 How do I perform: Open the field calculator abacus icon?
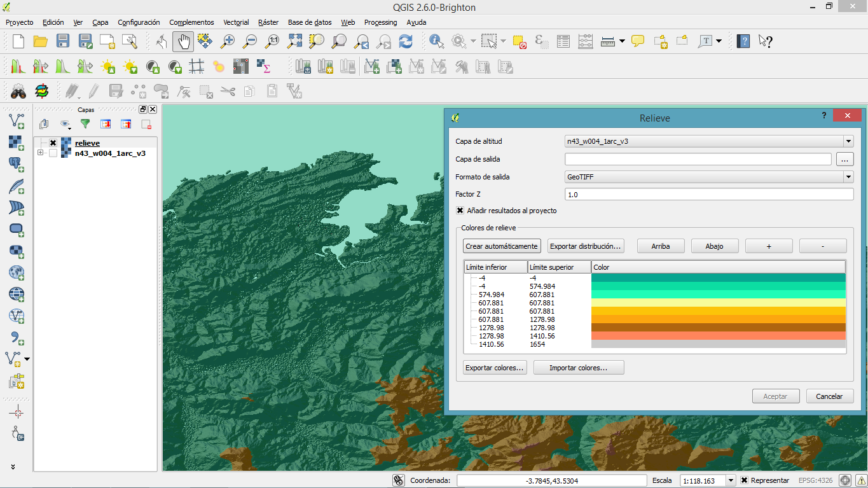[586, 41]
